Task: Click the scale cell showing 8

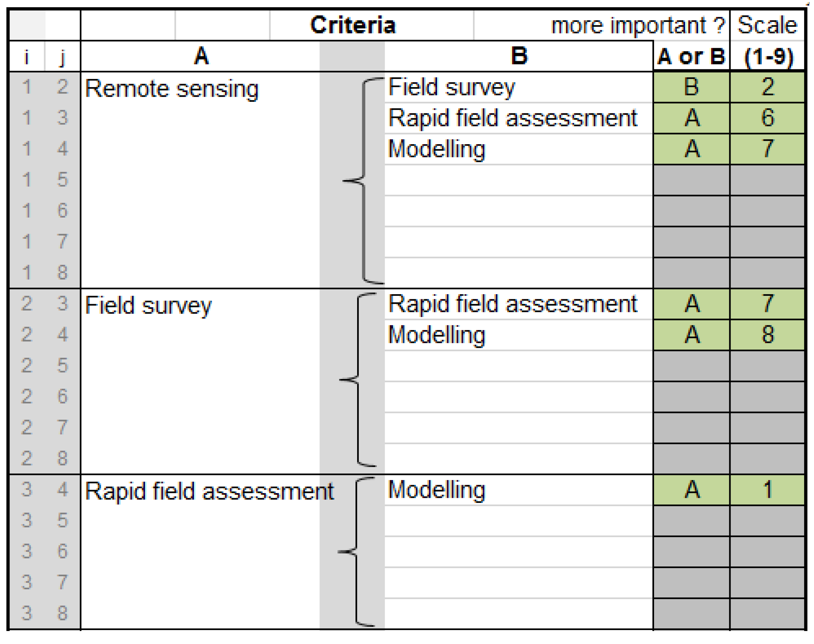Action: 768,335
